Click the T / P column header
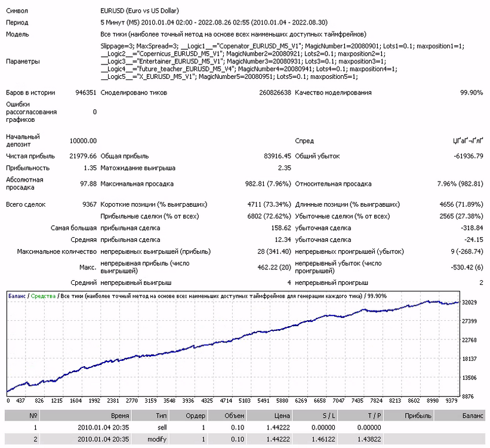 click(x=360, y=416)
